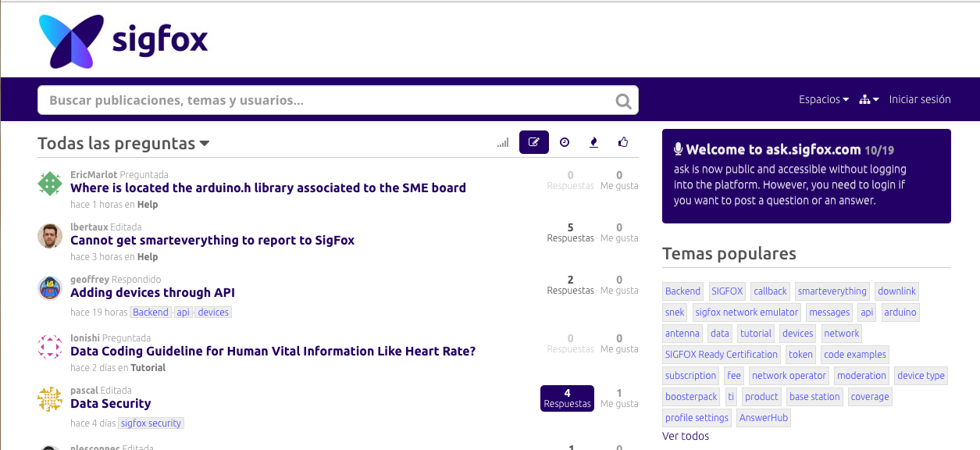
Task: Select popular topic tag 'arduino'
Action: click(x=900, y=312)
